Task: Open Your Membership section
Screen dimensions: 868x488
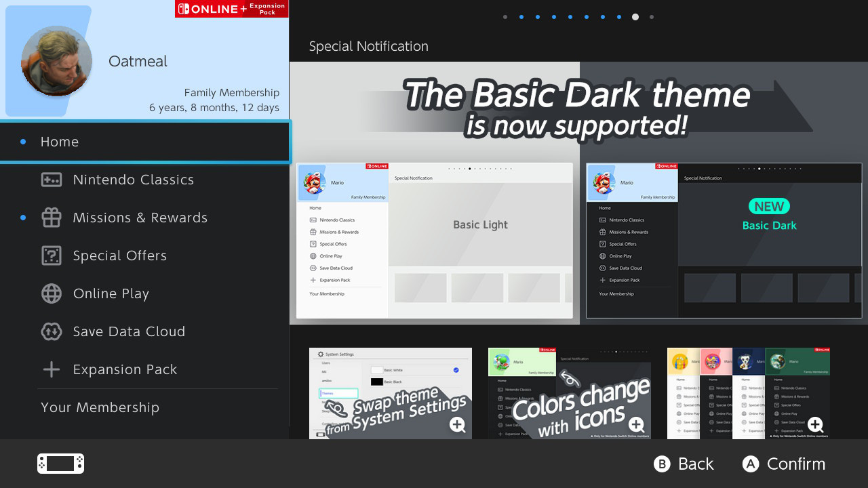Action: point(145,407)
